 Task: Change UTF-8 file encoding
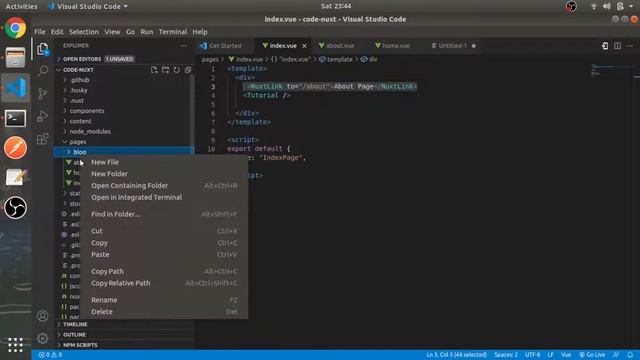pyautogui.click(x=533, y=355)
